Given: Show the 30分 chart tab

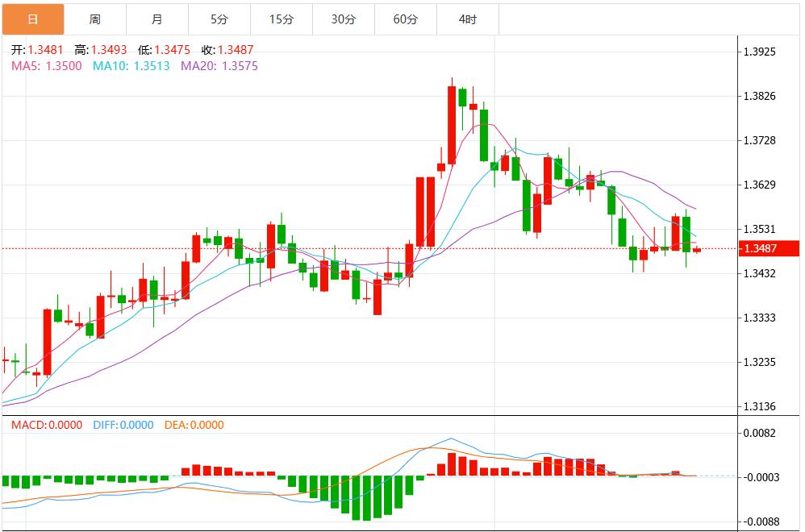Looking at the screenshot, I should tap(343, 19).
